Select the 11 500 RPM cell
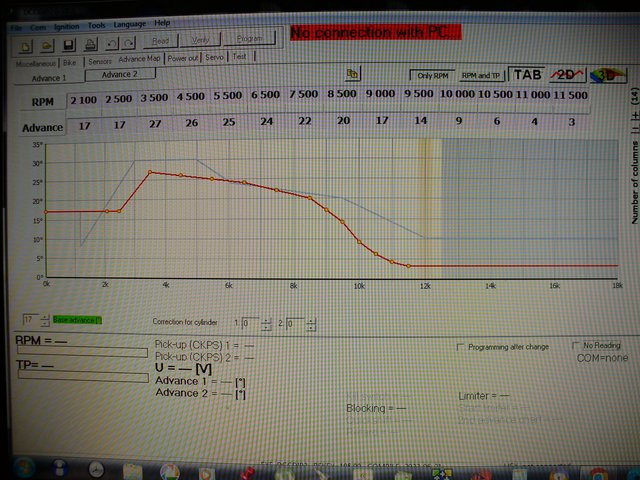The height and width of the screenshot is (480, 640). pyautogui.click(x=571, y=95)
